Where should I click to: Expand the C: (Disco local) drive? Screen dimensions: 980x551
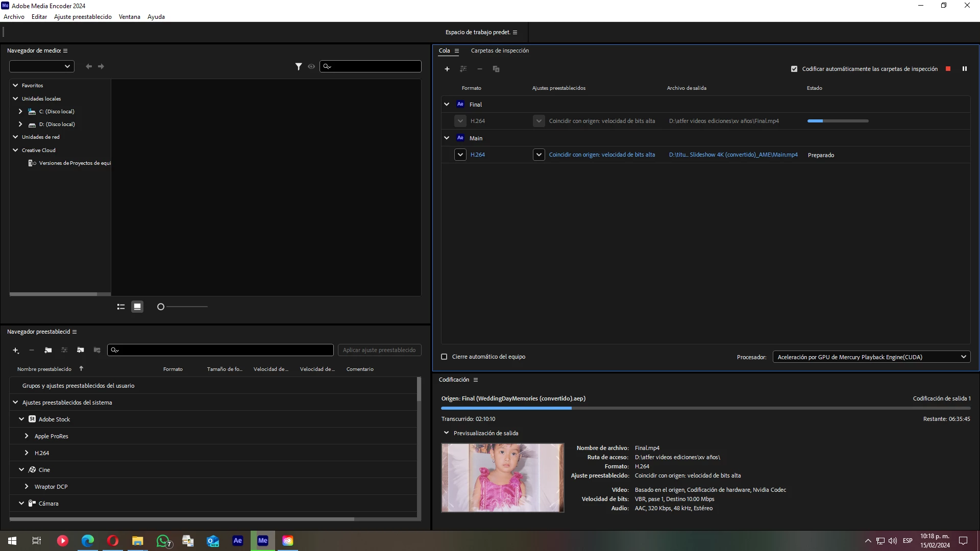tap(20, 111)
